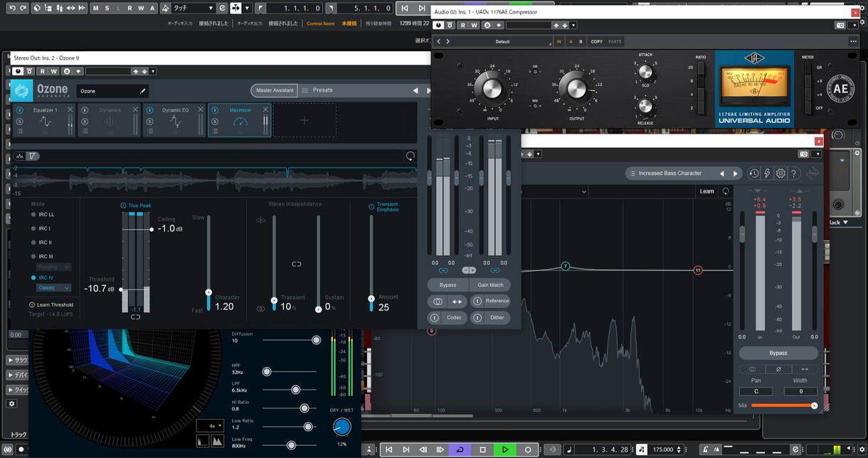Toggle threshold/ceiling link icon below the meter
This screenshot has width=868, height=458.
[135, 317]
